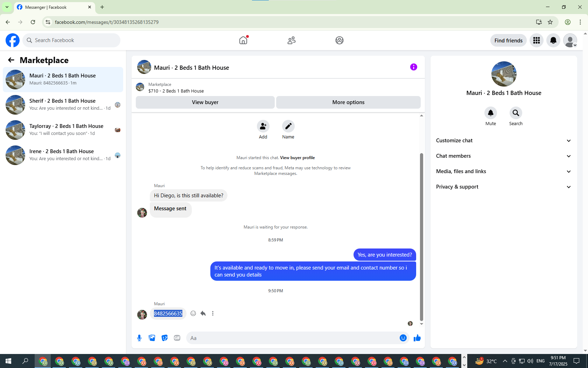The width and height of the screenshot is (588, 368).
Task: Show hidden system tray icons
Action: tap(505, 361)
